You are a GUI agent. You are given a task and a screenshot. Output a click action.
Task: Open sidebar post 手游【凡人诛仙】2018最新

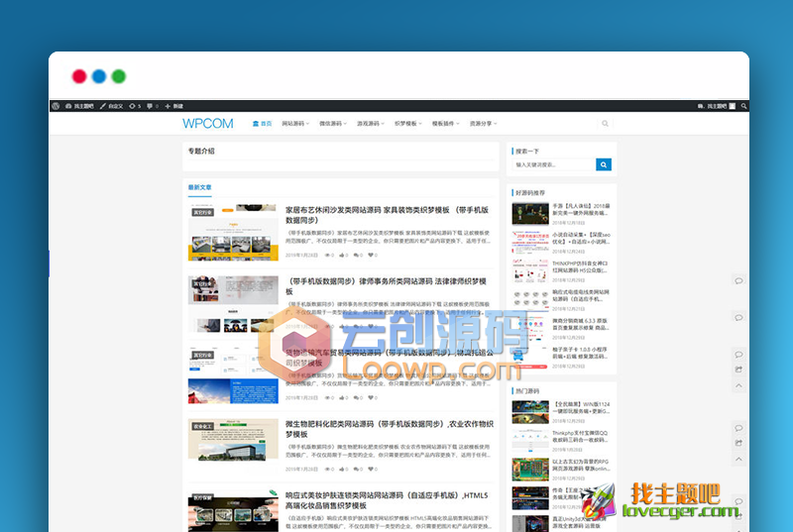pos(581,210)
